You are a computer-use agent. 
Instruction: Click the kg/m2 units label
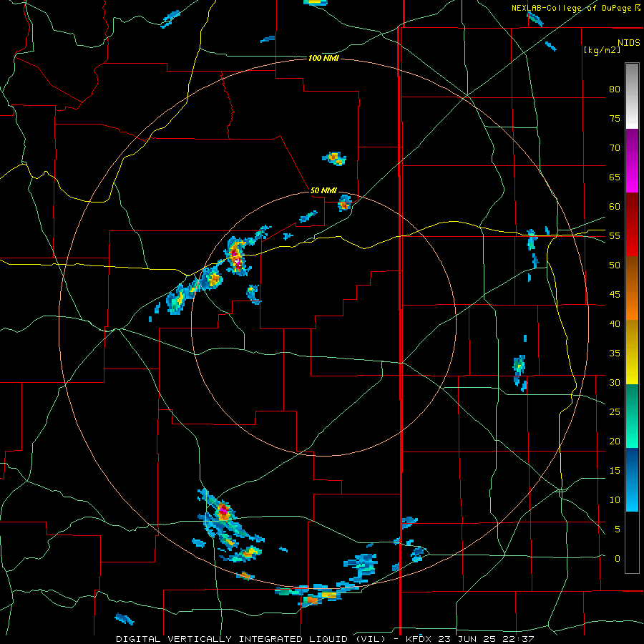click(x=602, y=50)
